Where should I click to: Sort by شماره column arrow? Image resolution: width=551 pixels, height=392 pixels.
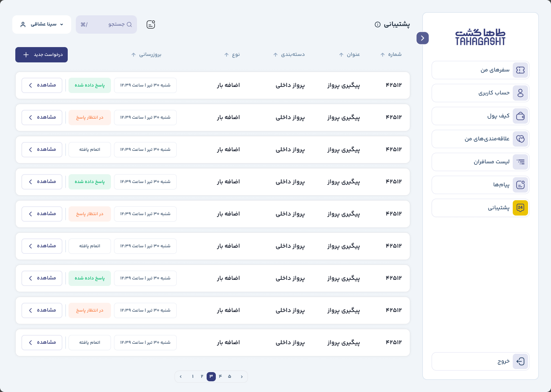(383, 55)
